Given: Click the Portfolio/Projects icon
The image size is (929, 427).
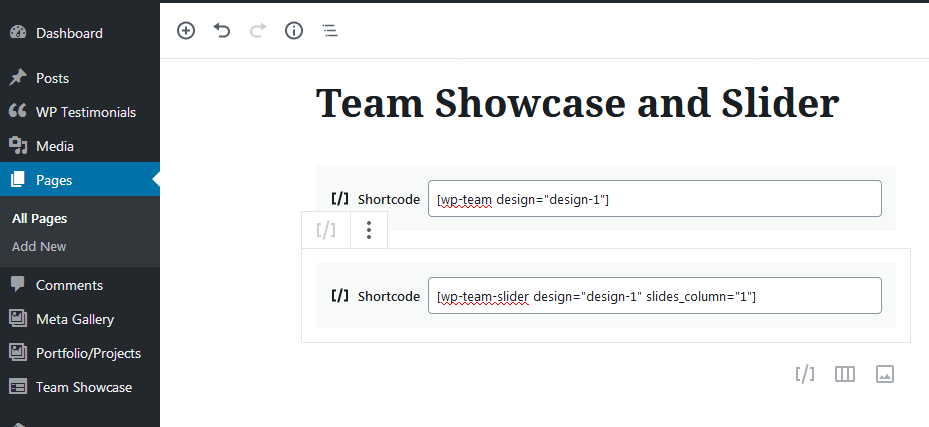Looking at the screenshot, I should click(18, 353).
